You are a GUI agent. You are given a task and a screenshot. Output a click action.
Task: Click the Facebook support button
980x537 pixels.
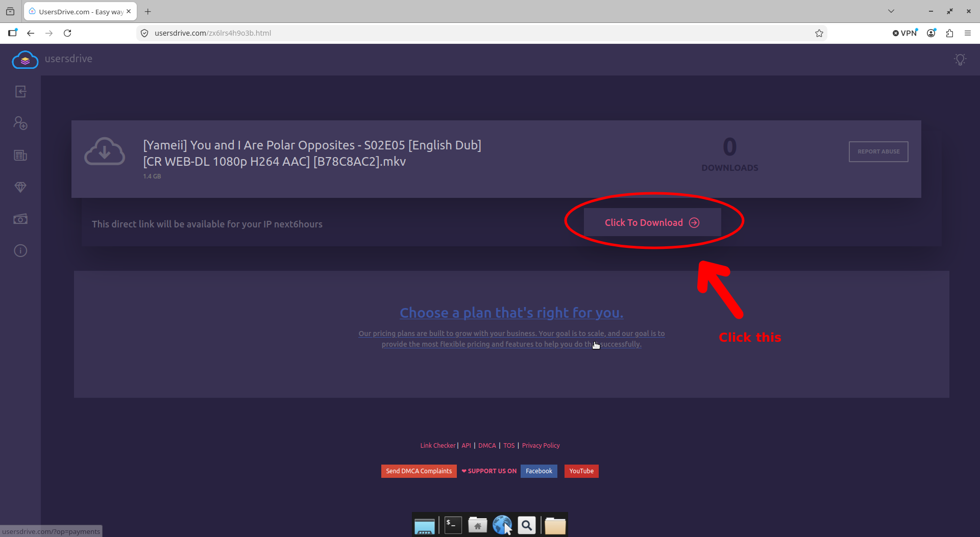click(x=539, y=471)
